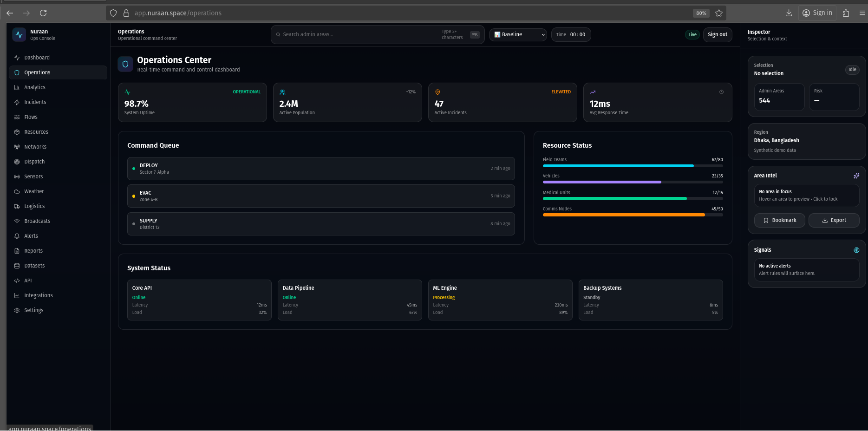Image resolution: width=868 pixels, height=431 pixels.
Task: Open the Baseline scenario dropdown
Action: tap(519, 35)
